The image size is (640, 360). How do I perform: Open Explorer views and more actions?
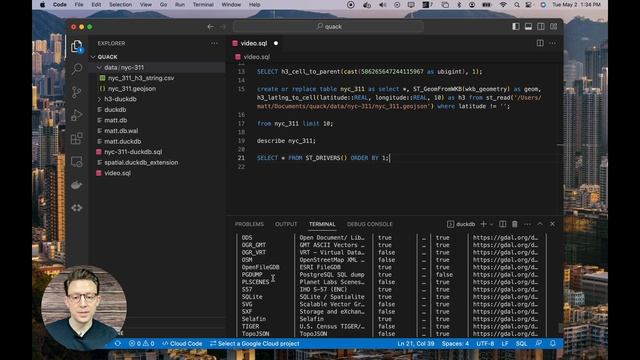[x=214, y=43]
